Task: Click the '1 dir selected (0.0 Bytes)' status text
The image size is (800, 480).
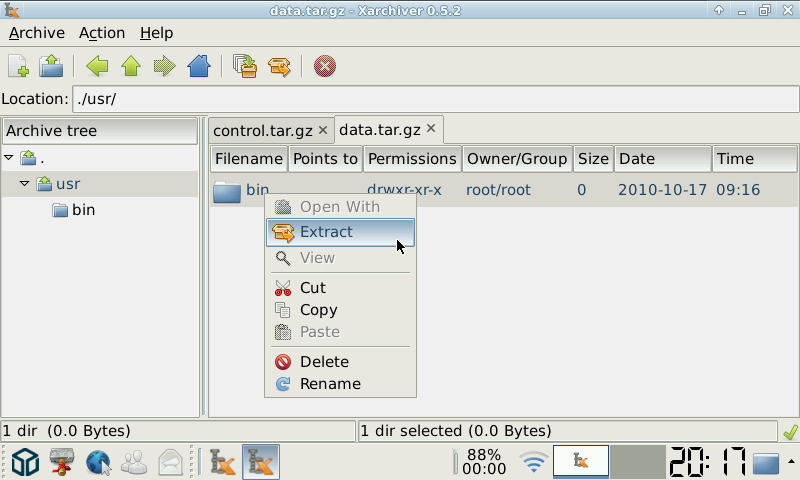Action: pos(456,432)
